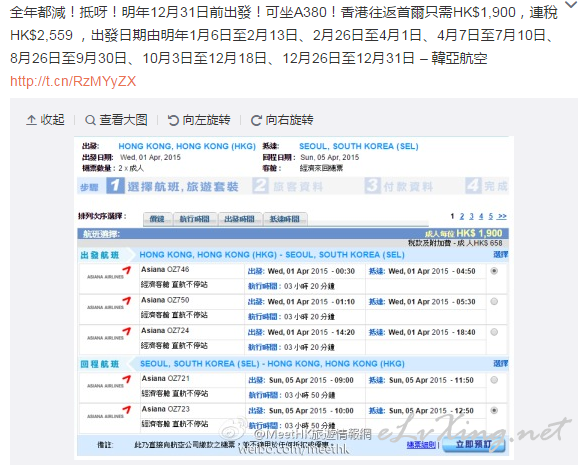Click the departure date Wed, 01 Apr, 2015
Image resolution: width=582 pixels, height=465 pixels.
click(x=150, y=157)
